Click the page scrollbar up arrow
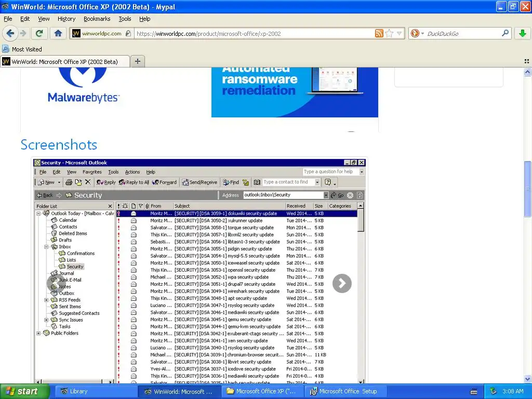Image resolution: width=532 pixels, height=399 pixels. [x=527, y=72]
